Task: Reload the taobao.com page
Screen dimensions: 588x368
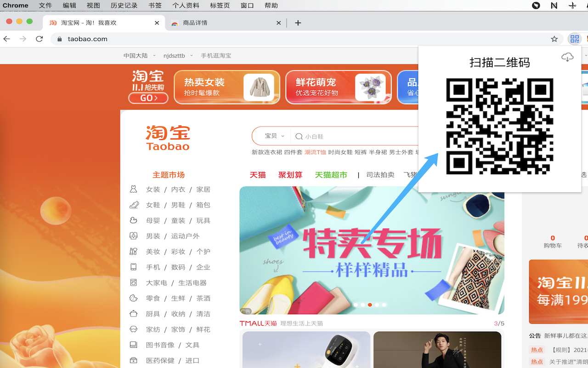Action: point(39,39)
